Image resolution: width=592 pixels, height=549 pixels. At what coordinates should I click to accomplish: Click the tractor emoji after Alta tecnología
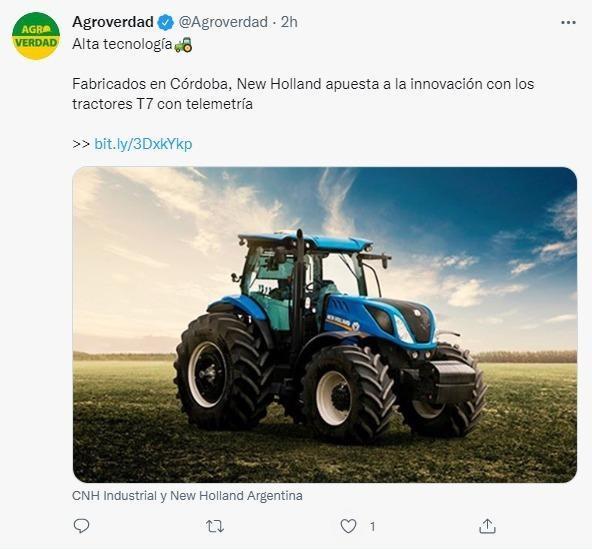click(183, 45)
